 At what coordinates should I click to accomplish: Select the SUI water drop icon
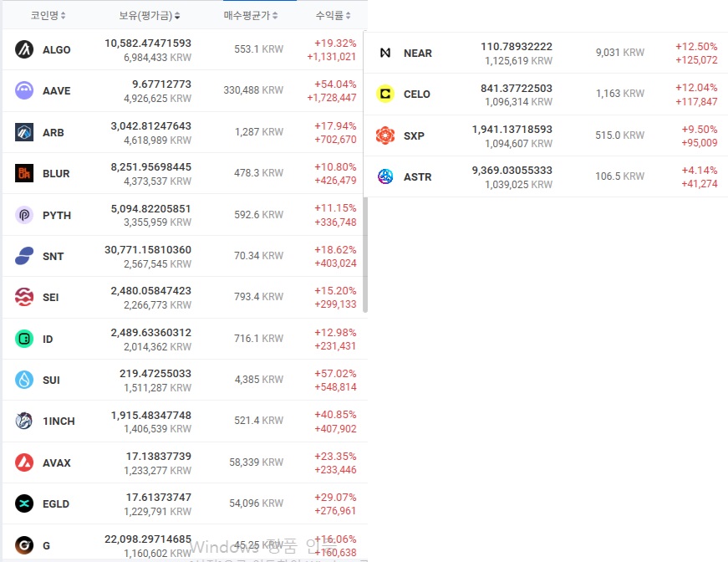24,380
